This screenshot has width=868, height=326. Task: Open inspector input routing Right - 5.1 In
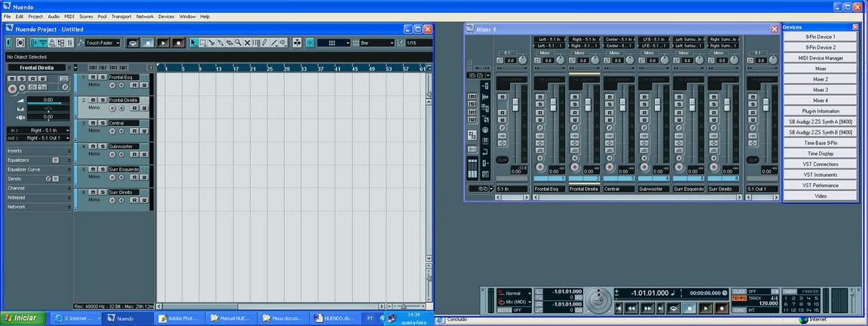38,131
